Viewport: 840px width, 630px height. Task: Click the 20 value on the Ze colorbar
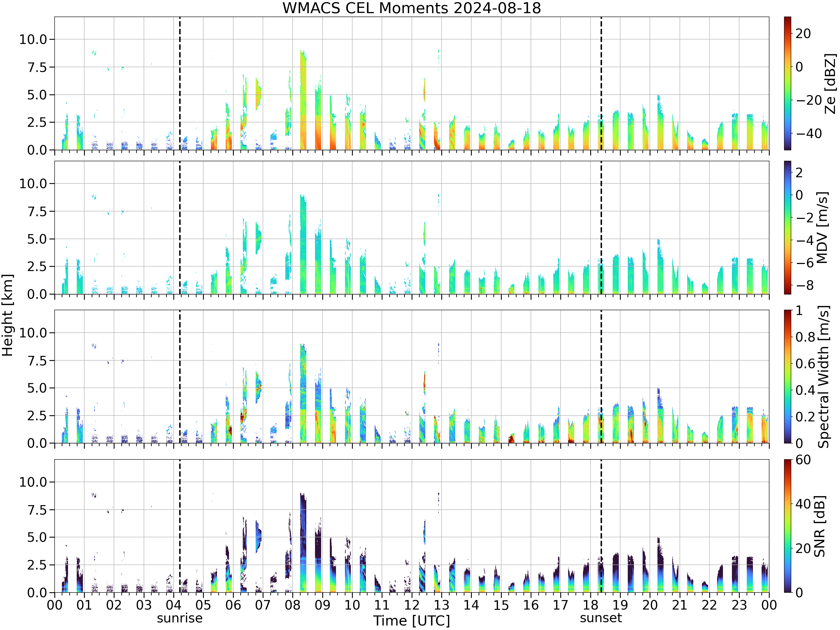[803, 33]
